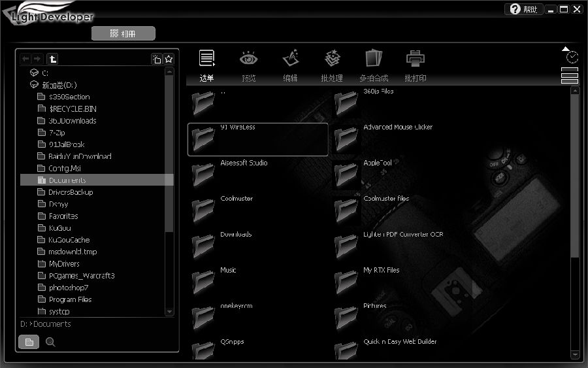Select the msdownld.tmp folder in tree

67,252
